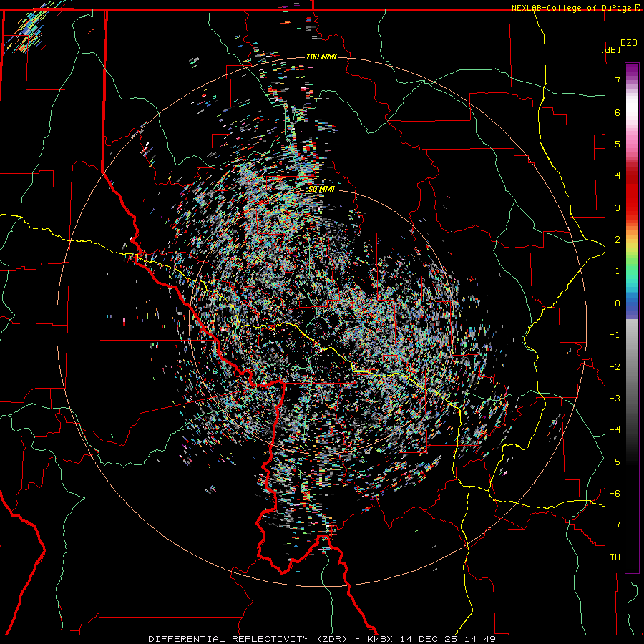644x644 pixels.
Task: Click the 3 value on the color scale
Action: click(618, 208)
